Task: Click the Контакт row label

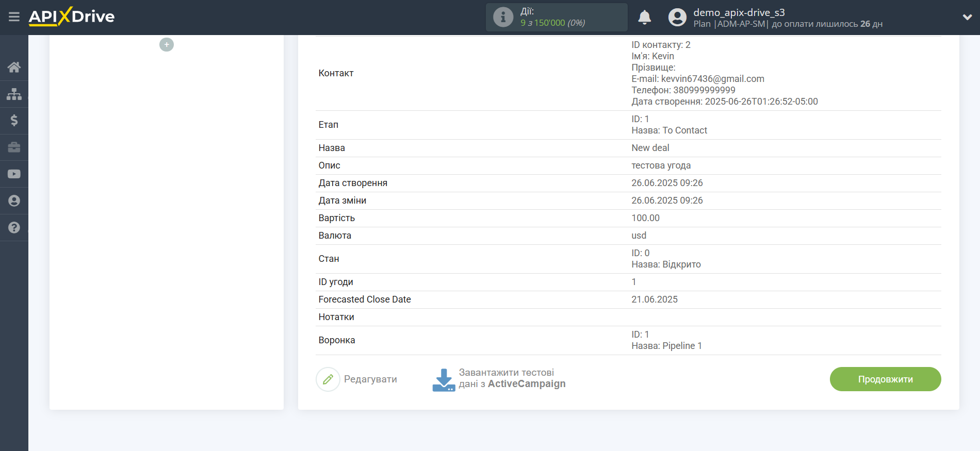Action: coord(336,73)
